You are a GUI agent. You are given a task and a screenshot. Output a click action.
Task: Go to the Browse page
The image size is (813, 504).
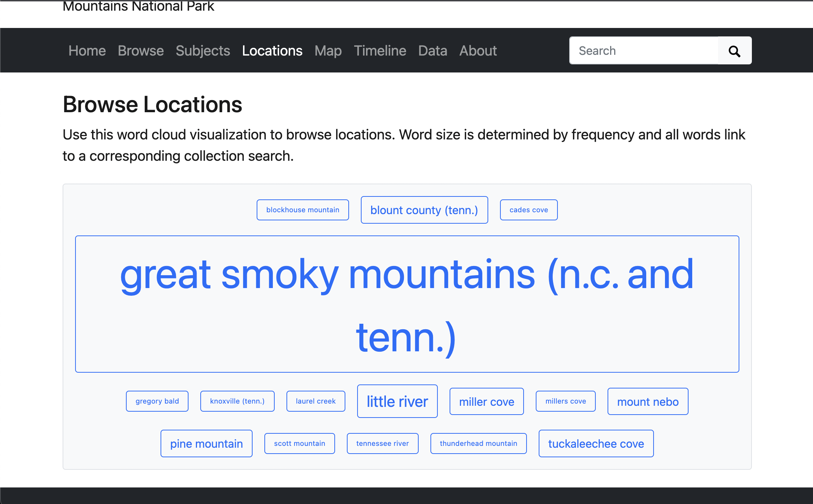(141, 51)
